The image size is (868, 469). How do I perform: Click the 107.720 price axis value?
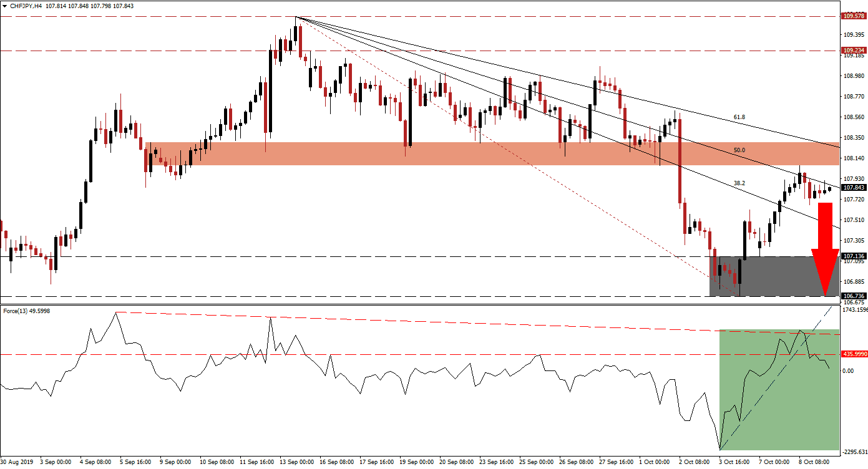[854, 200]
